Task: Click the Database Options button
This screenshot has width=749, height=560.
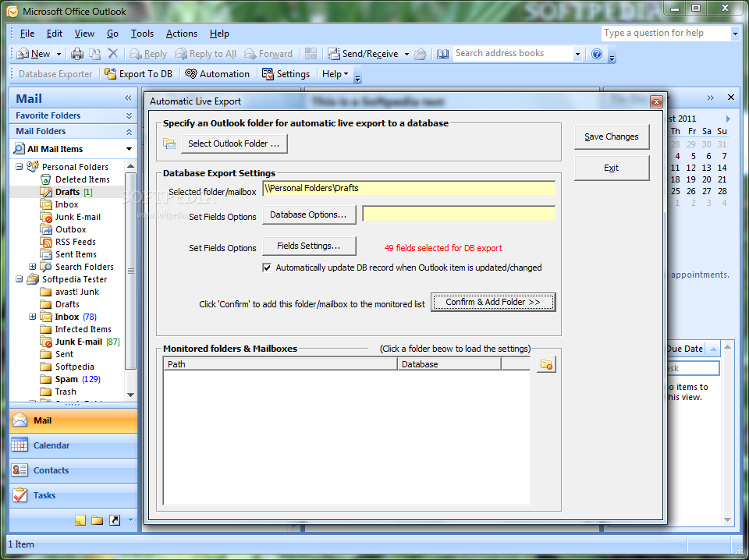Action: click(x=309, y=214)
